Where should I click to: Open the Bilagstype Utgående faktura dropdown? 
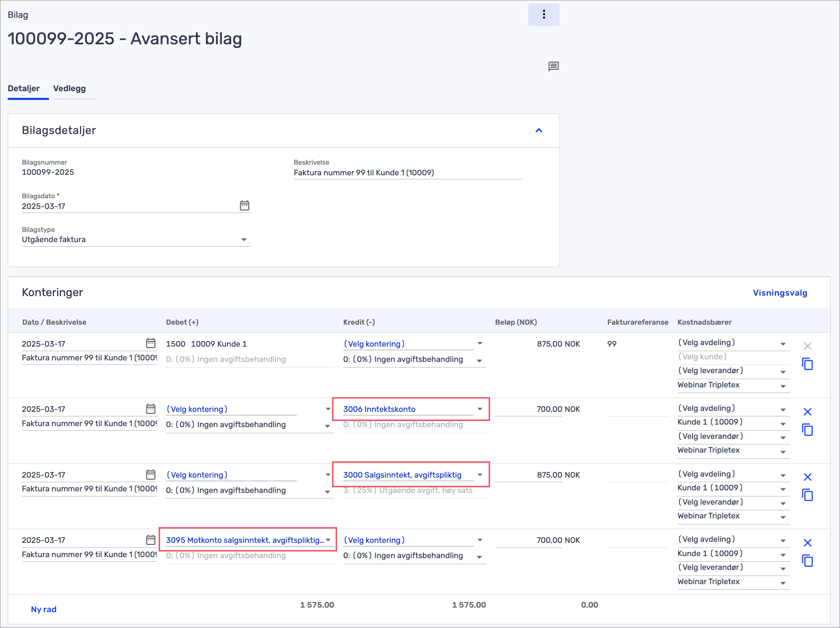[x=136, y=240]
